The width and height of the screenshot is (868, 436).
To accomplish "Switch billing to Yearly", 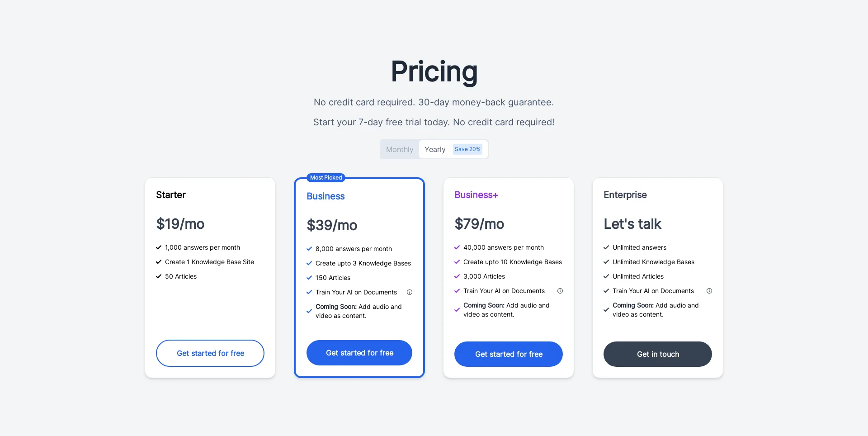I will tap(435, 149).
